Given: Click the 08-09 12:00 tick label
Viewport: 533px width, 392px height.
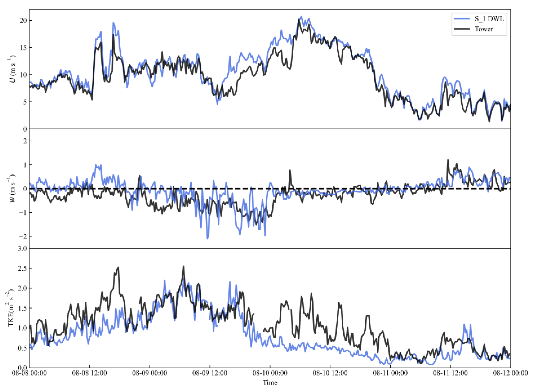Looking at the screenshot, I should [210, 373].
